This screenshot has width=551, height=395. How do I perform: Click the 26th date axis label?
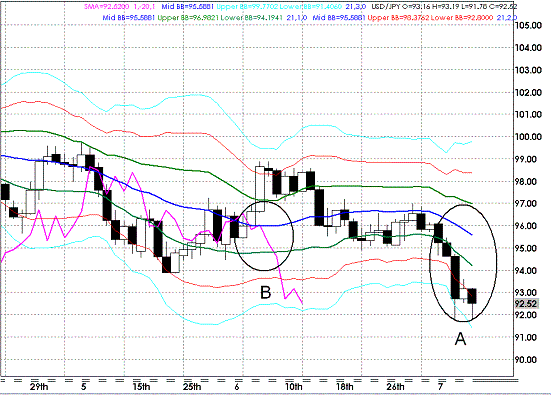[x=395, y=387]
